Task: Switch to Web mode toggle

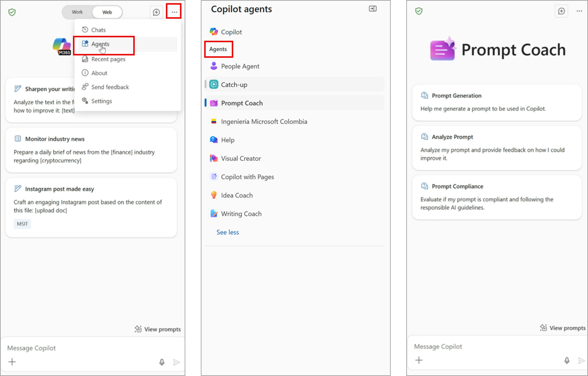Action: (x=107, y=12)
